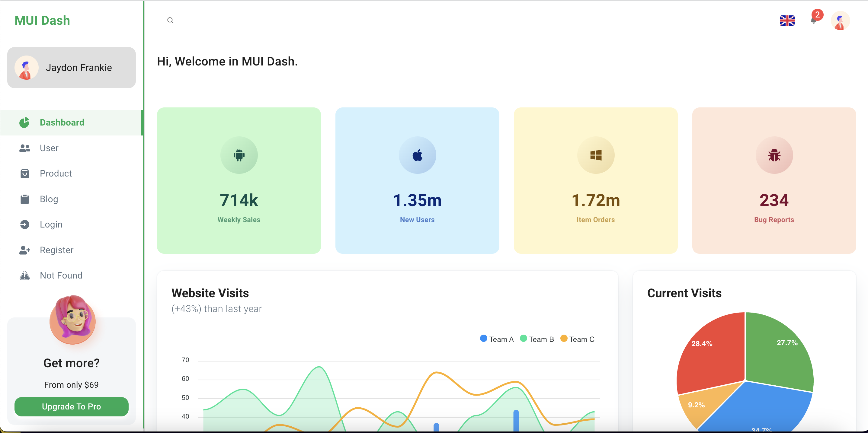Open the notifications bell icon
Viewport: 868px width, 433px height.
[813, 21]
